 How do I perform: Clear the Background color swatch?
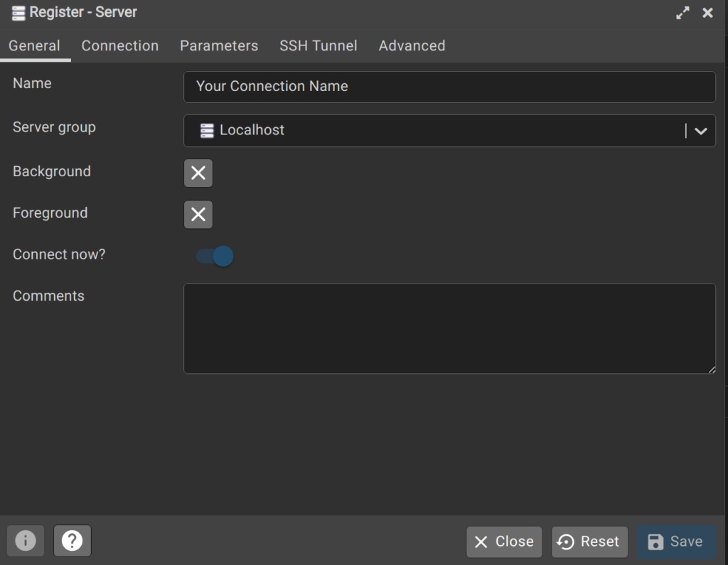point(198,173)
